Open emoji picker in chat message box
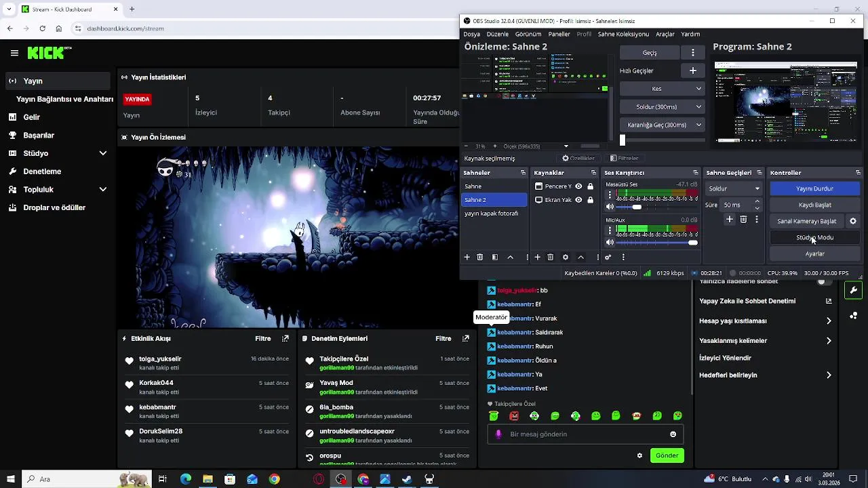 [673, 434]
